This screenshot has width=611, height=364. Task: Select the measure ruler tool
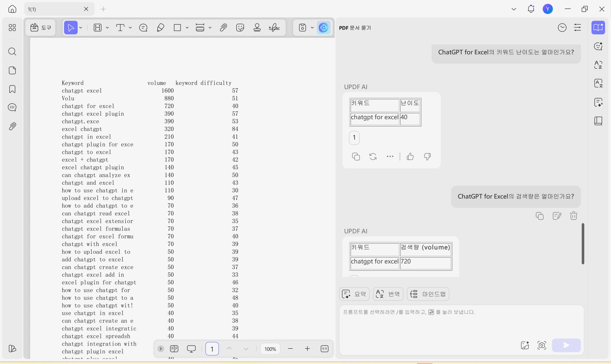(x=200, y=27)
